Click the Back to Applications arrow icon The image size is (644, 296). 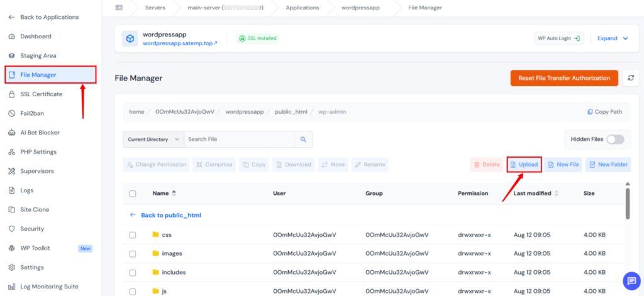tap(12, 17)
